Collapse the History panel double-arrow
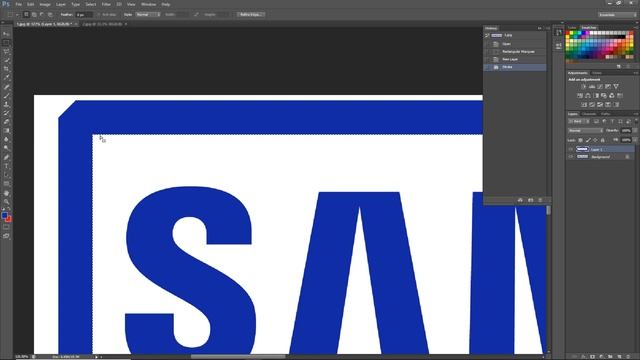The width and height of the screenshot is (640, 360). click(540, 28)
